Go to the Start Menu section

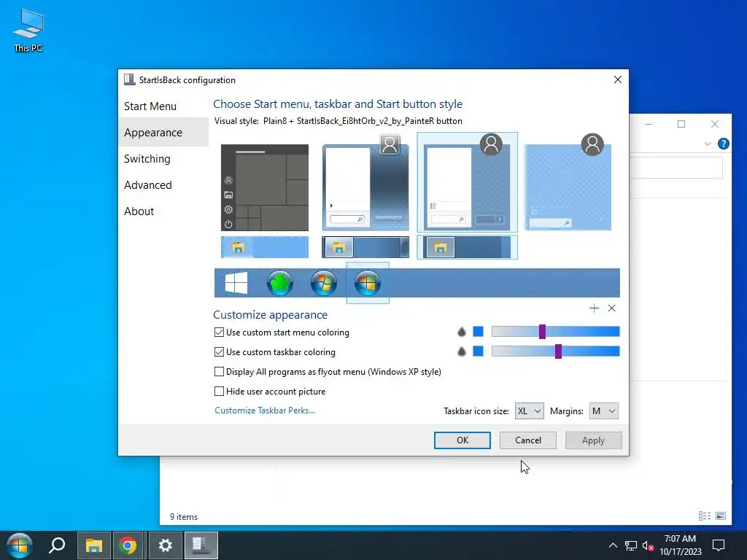click(150, 106)
